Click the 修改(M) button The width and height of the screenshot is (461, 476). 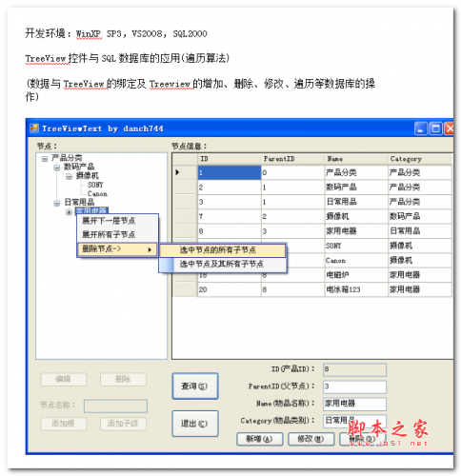pyautogui.click(x=311, y=439)
